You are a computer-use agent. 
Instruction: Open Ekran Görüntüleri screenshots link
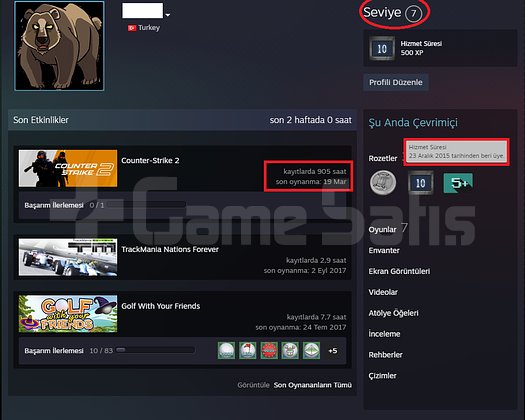tap(399, 271)
